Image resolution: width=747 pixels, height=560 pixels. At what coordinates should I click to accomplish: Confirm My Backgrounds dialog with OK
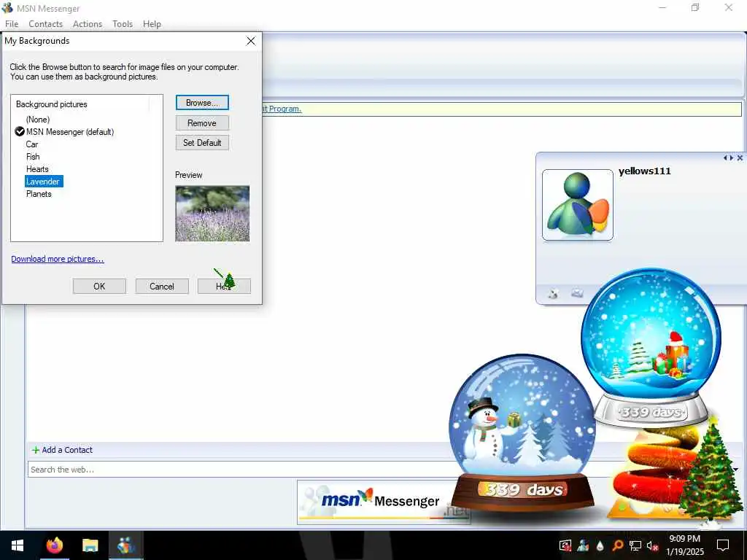[99, 286]
